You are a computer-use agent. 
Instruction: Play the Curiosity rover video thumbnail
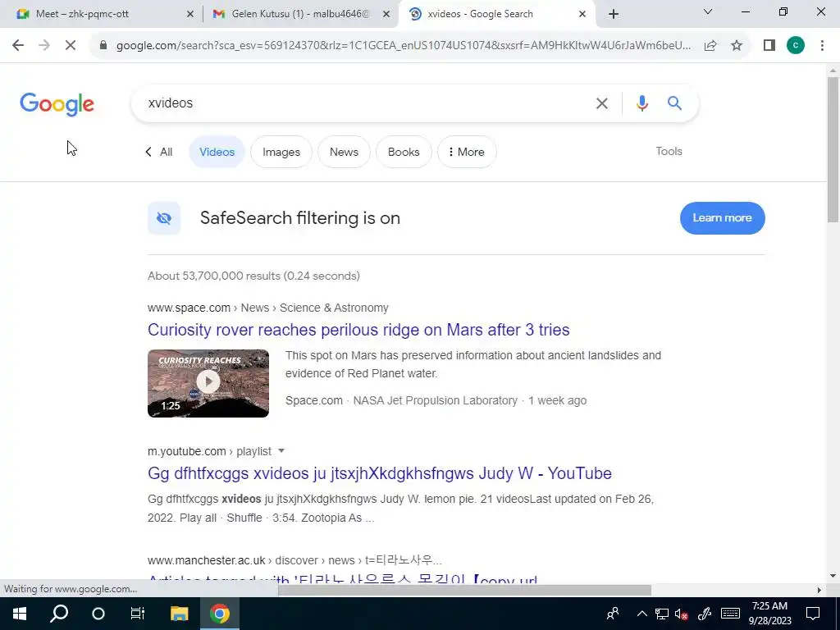[x=208, y=384]
